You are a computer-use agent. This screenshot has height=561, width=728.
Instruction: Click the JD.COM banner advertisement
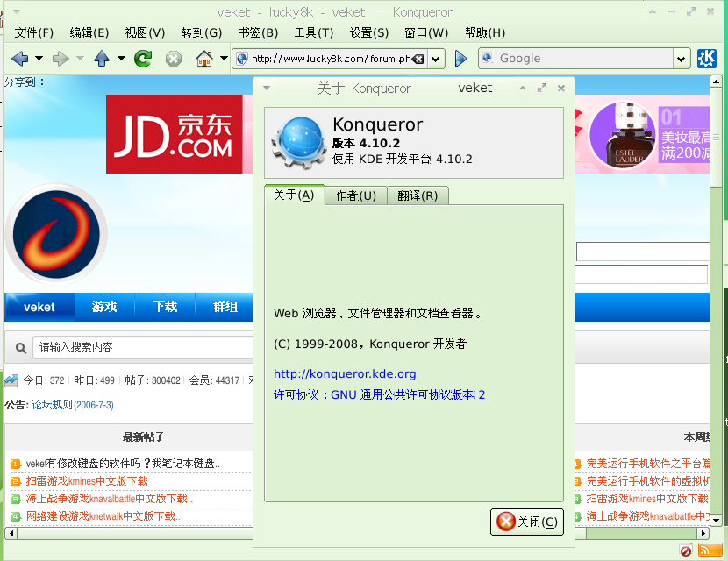click(175, 134)
